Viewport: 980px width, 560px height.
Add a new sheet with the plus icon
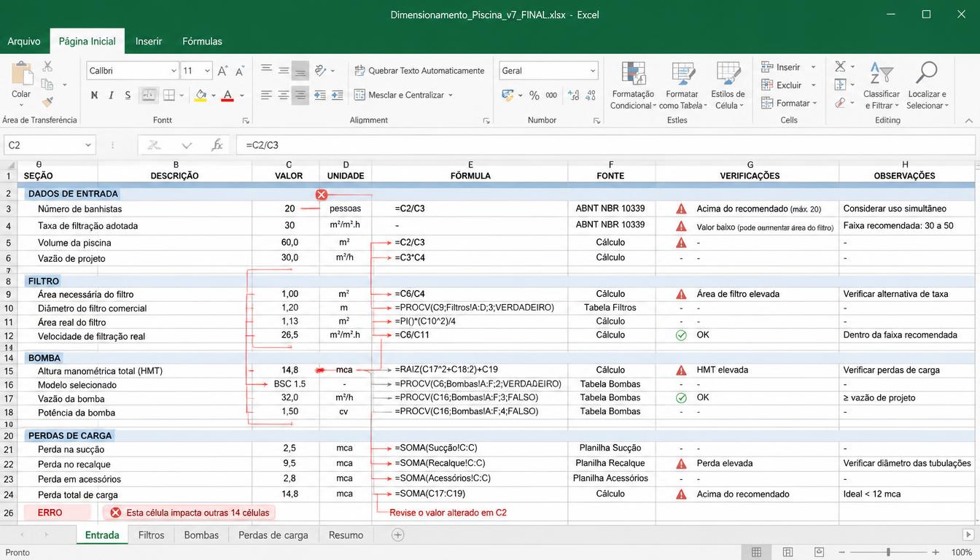click(397, 534)
